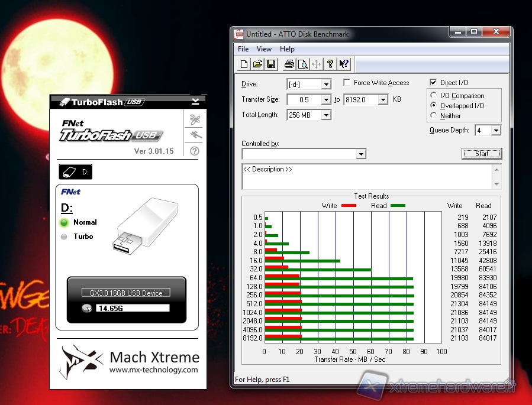Enable the Force Write Access checkbox
The height and width of the screenshot is (405, 532).
tap(347, 83)
